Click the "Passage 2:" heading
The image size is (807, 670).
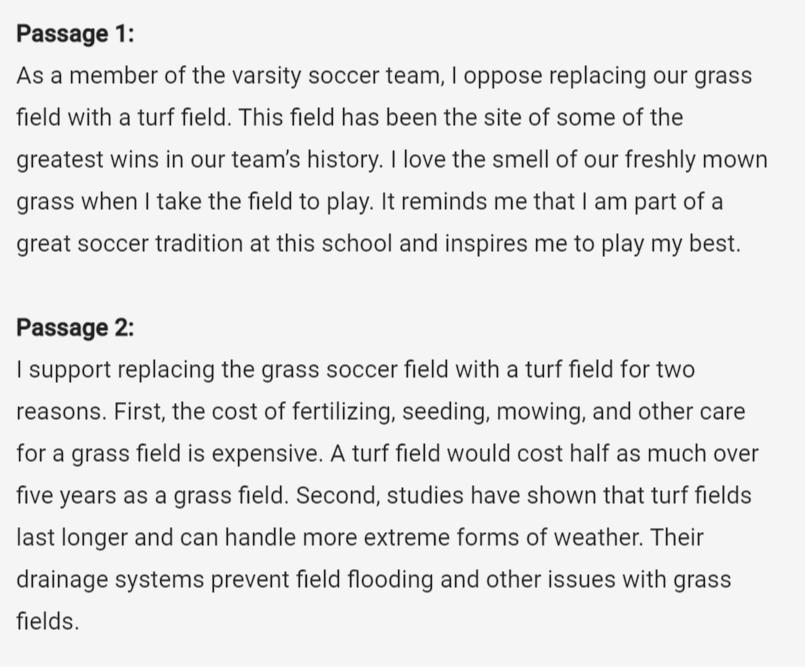(x=74, y=328)
